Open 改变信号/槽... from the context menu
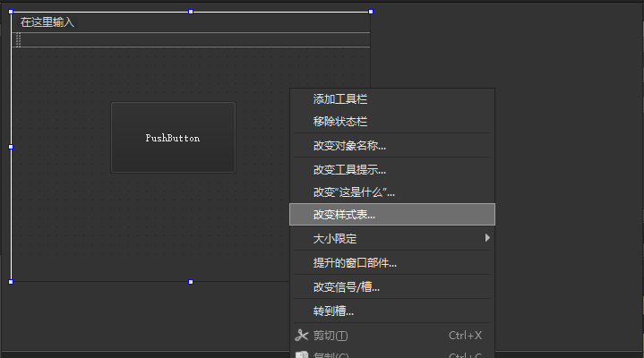 (346, 287)
